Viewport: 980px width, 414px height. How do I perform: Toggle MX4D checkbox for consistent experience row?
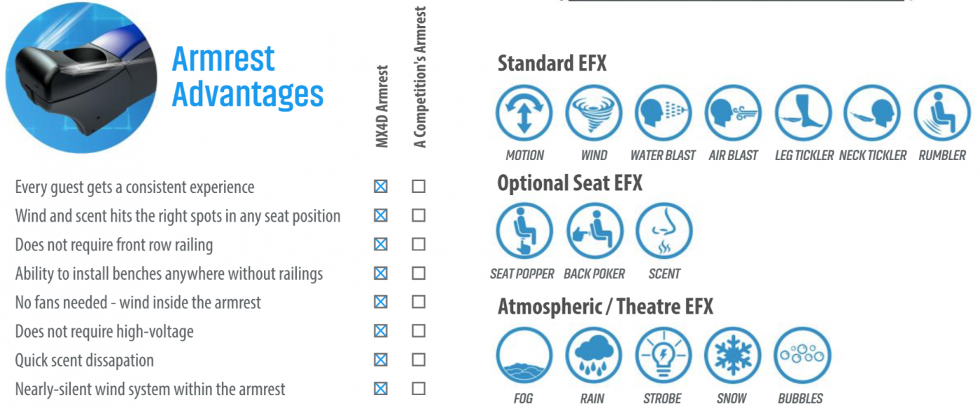click(380, 187)
